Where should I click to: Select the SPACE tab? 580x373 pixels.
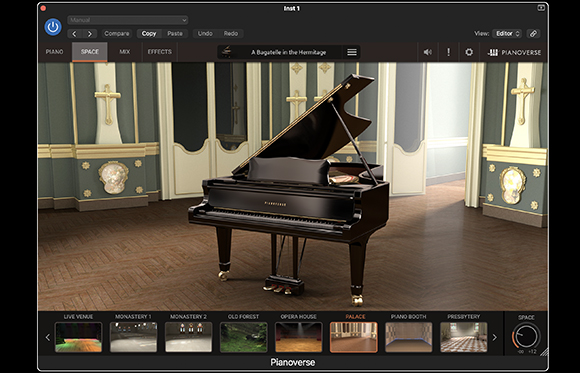[90, 52]
